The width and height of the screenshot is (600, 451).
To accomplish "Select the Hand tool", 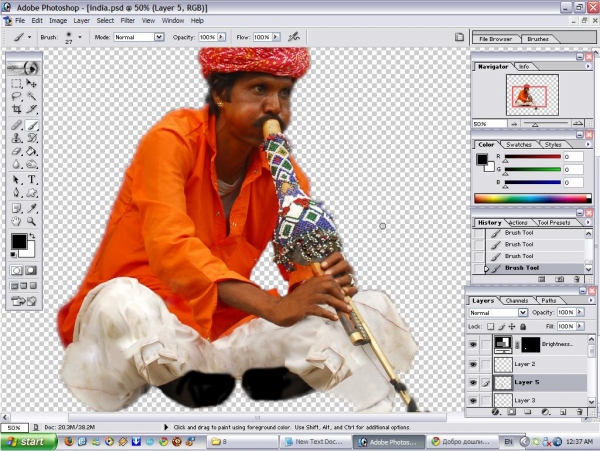I will pyautogui.click(x=16, y=221).
